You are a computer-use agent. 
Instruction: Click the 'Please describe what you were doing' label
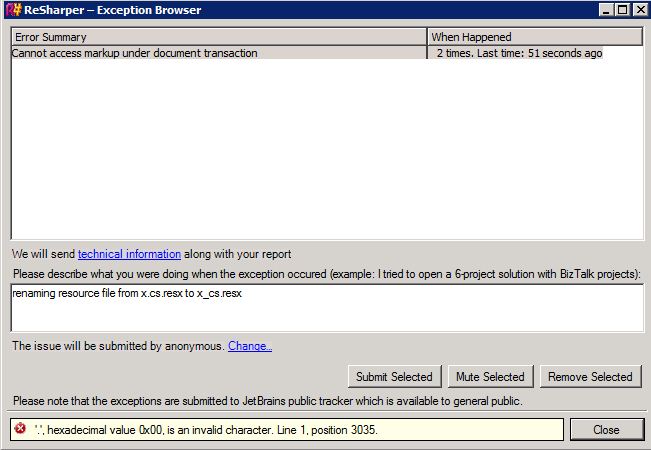click(x=327, y=274)
